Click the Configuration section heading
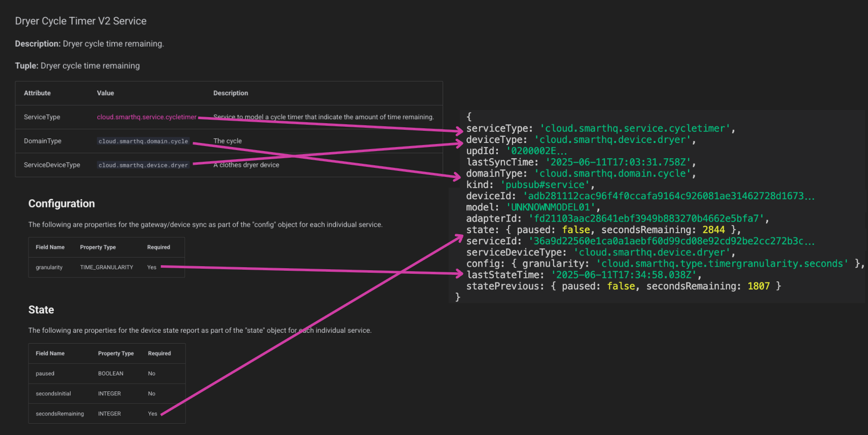This screenshot has height=435, width=868. pos(61,204)
